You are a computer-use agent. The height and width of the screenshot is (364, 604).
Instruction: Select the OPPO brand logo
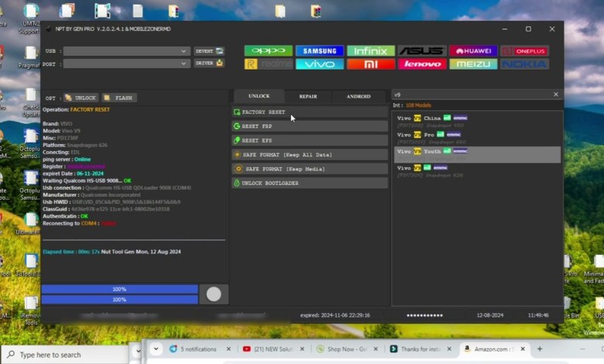[268, 51]
